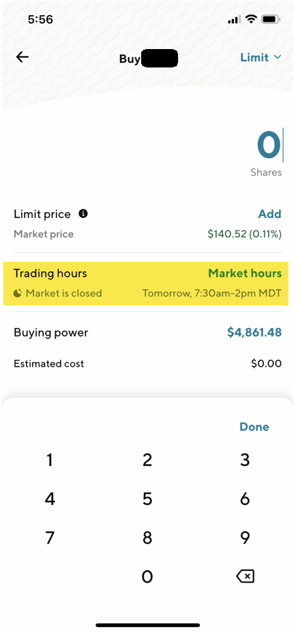Tap keypad number 7
The width and height of the screenshot is (294, 644).
49,538
